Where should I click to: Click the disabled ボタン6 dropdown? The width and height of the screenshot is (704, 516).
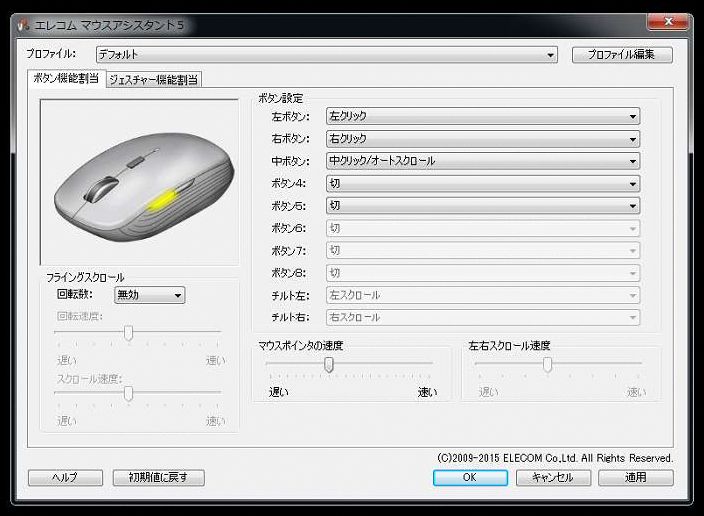pyautogui.click(x=483, y=228)
